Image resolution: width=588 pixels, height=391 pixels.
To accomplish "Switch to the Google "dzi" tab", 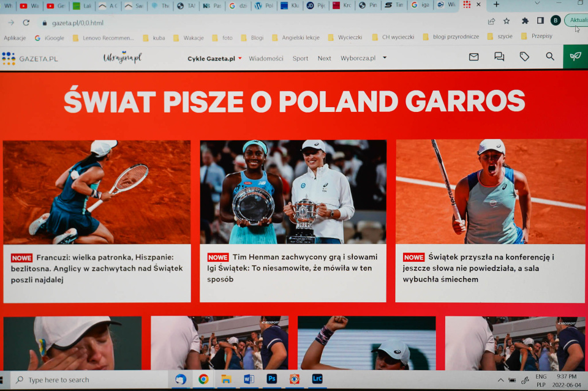I will 238,6.
